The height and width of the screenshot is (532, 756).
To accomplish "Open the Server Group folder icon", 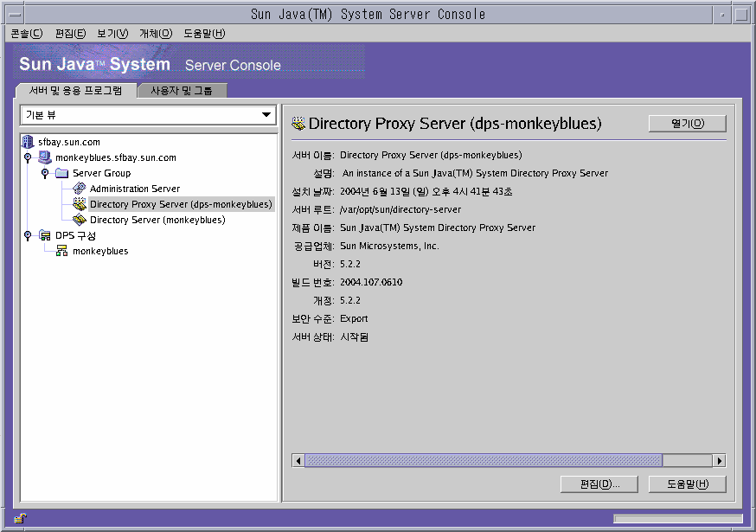I will [x=61, y=172].
